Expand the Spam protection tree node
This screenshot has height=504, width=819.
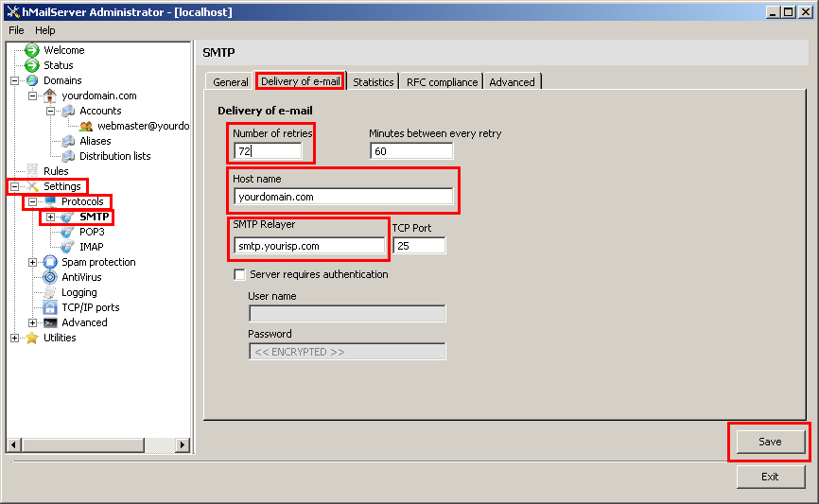(32, 262)
